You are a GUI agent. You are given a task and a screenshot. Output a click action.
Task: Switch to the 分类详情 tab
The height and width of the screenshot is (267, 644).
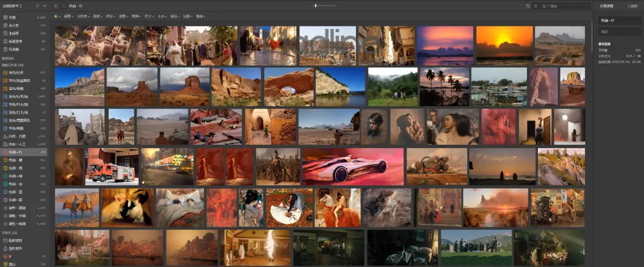pyautogui.click(x=606, y=6)
